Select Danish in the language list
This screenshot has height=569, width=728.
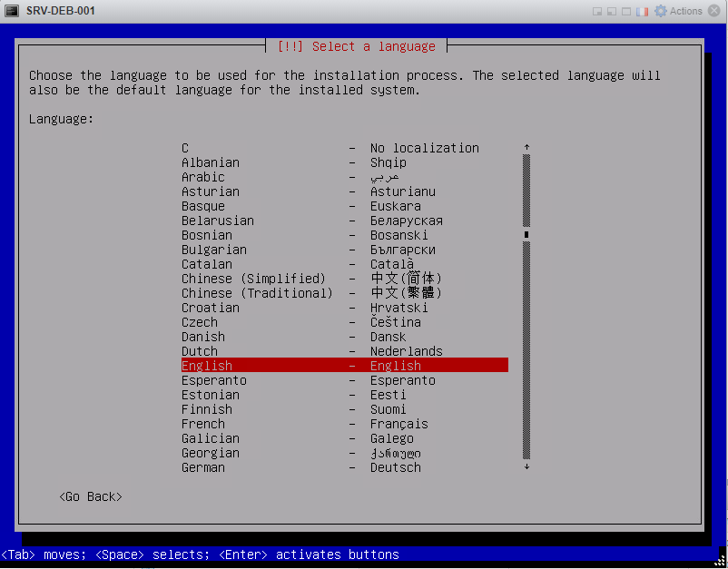point(345,337)
